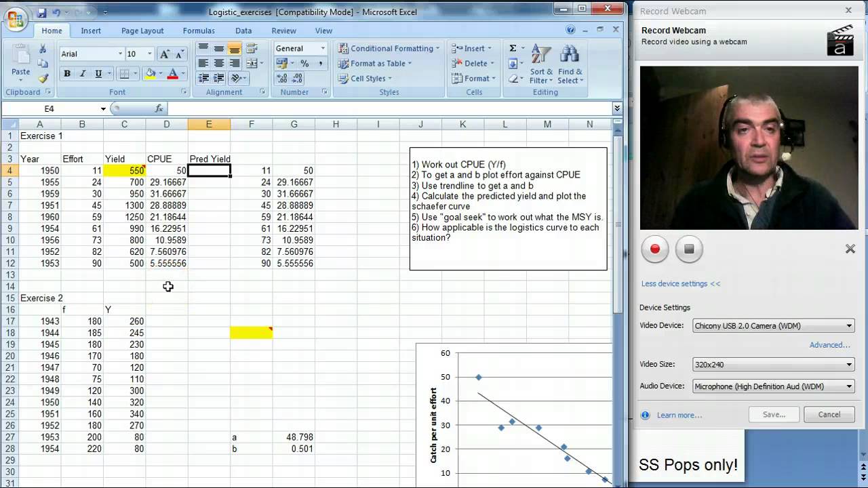The height and width of the screenshot is (488, 868).
Task: Switch to the Insert ribbon tab
Action: pos(91,30)
